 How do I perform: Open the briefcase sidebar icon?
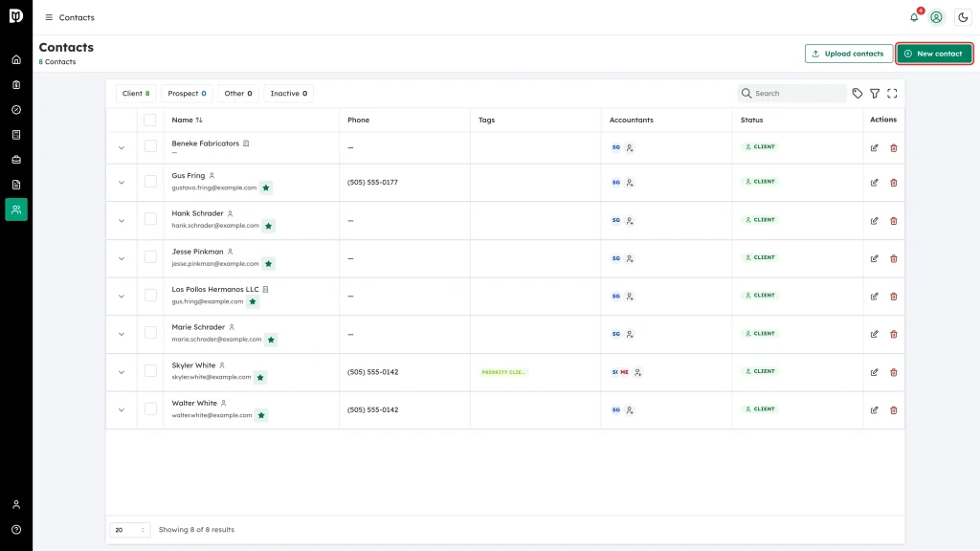(x=16, y=160)
